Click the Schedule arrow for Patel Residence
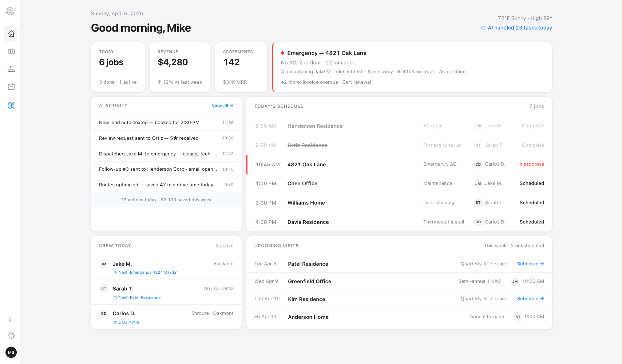 [x=530, y=264]
